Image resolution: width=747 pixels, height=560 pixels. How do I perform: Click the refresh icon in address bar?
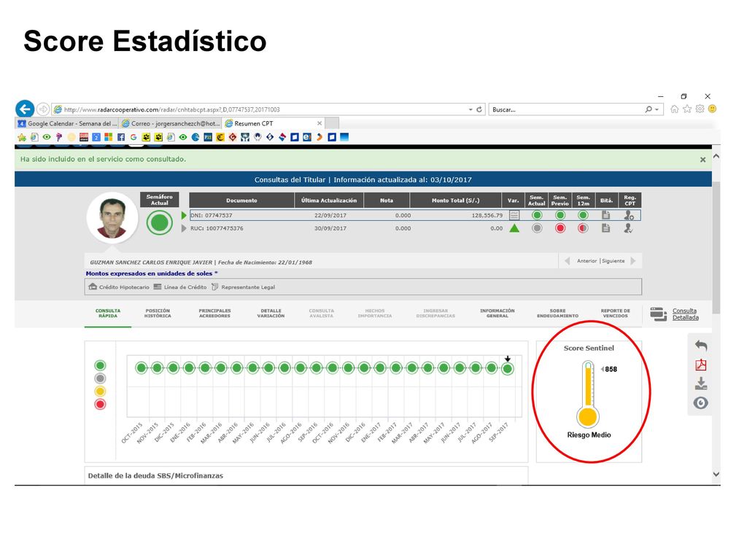tap(479, 109)
